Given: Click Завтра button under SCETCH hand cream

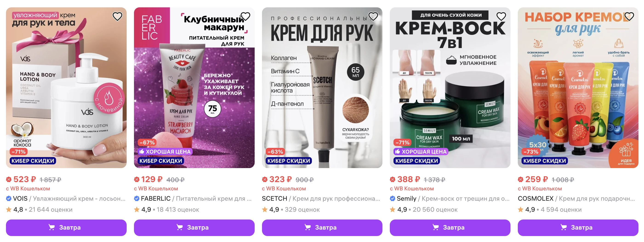Looking at the screenshot, I should (322, 228).
